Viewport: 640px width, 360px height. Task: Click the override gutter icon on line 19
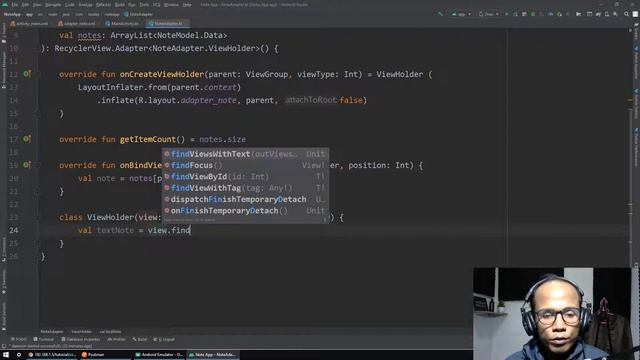point(27,165)
